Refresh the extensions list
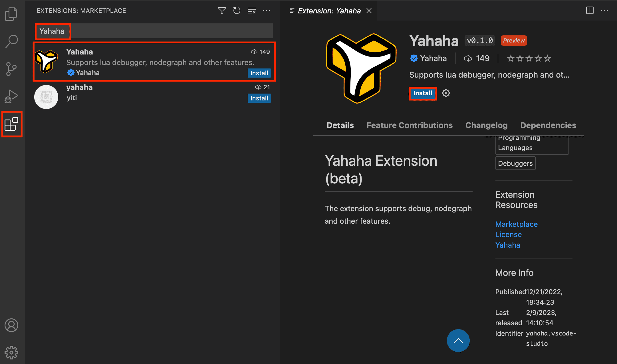The height and width of the screenshot is (364, 617). [x=237, y=11]
